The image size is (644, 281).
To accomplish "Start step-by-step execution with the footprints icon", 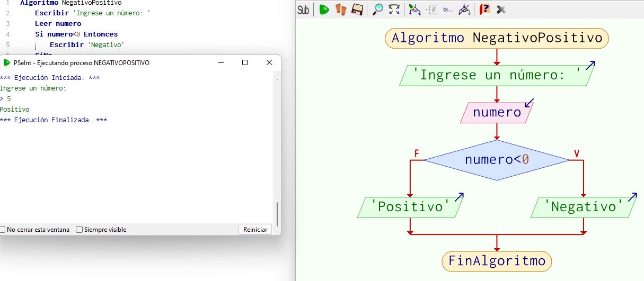I will click(x=340, y=10).
